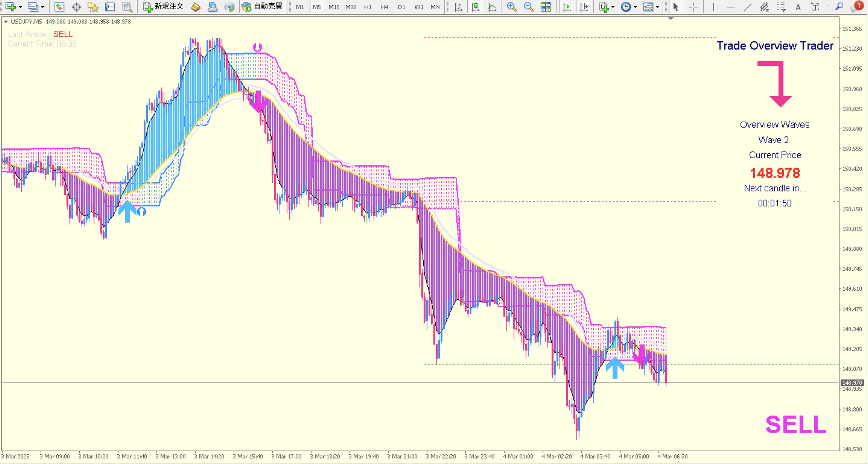Viewport: 868px width, 464px height.
Task: Switch to candlestick chart mode
Action: (475, 7)
